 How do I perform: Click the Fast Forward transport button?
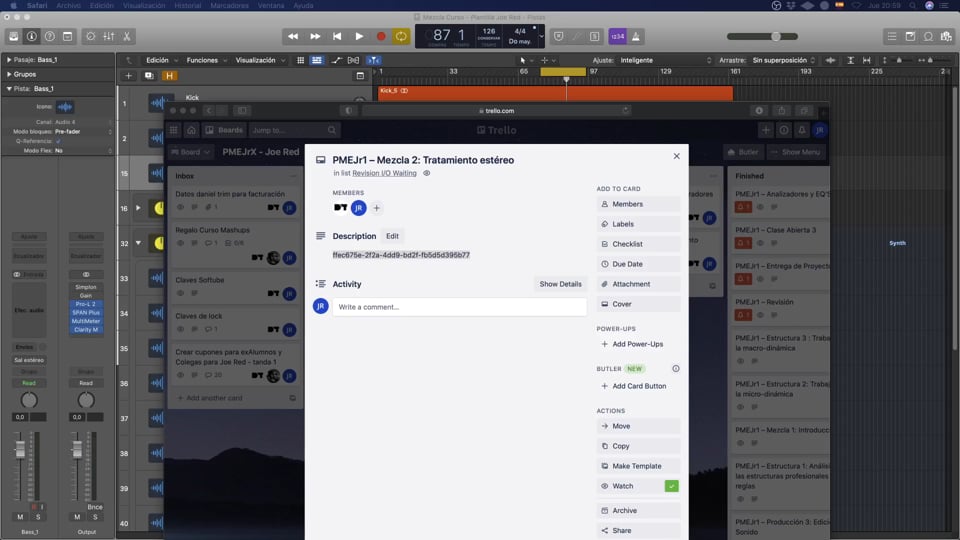pyautogui.click(x=315, y=36)
